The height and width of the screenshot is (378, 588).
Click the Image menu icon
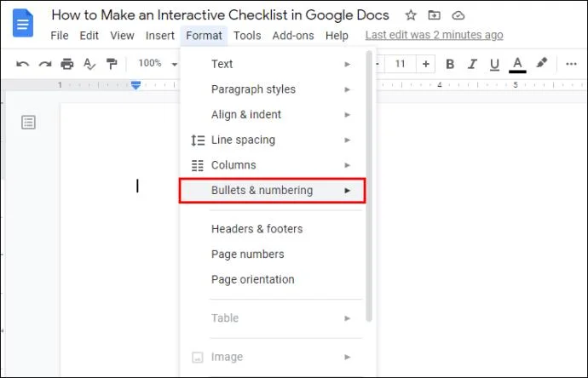tap(198, 357)
